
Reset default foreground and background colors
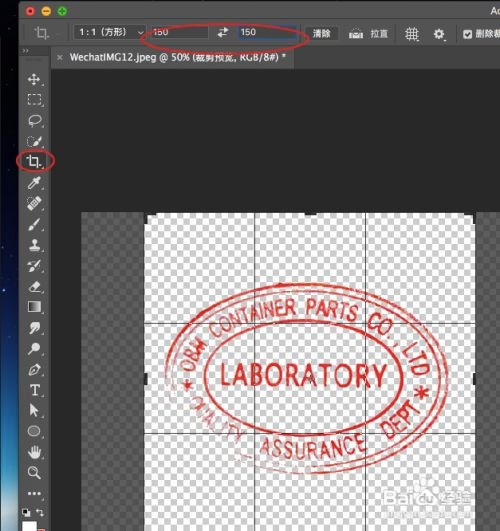click(26, 512)
